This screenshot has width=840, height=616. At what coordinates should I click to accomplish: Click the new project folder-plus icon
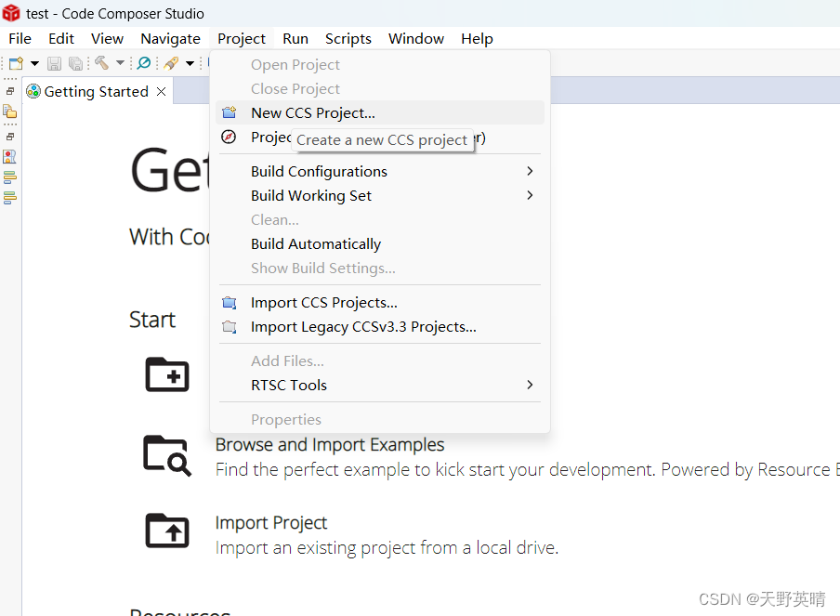[x=167, y=374]
